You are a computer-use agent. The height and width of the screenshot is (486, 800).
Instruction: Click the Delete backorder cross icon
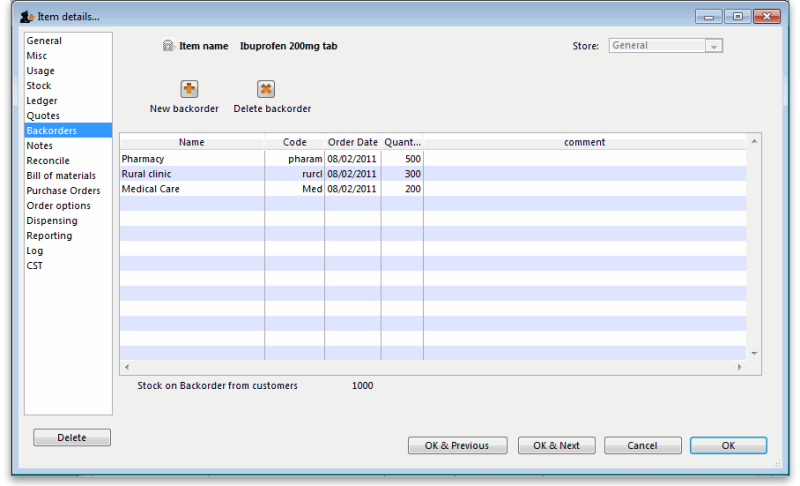(x=266, y=89)
